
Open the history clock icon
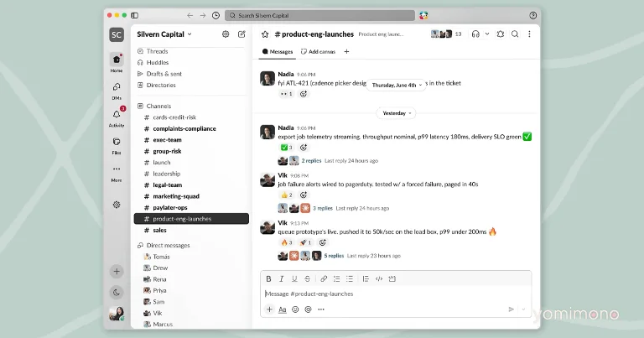pos(216,15)
